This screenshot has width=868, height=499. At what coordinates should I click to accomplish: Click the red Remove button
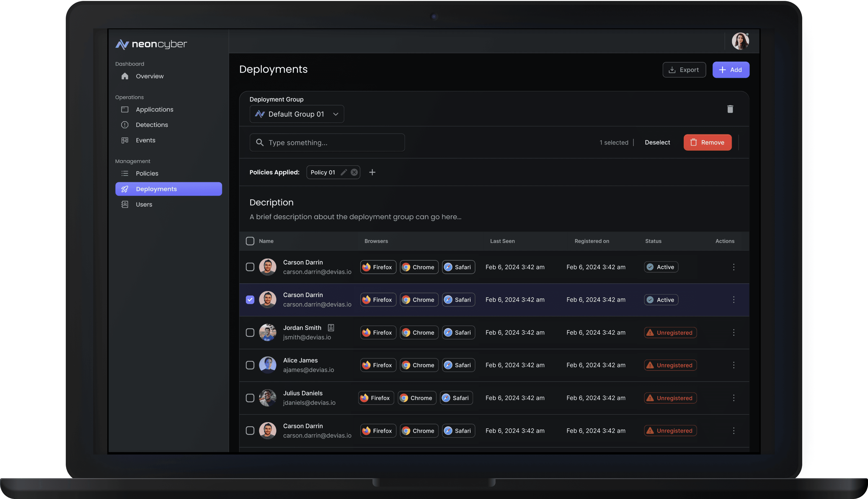point(707,143)
